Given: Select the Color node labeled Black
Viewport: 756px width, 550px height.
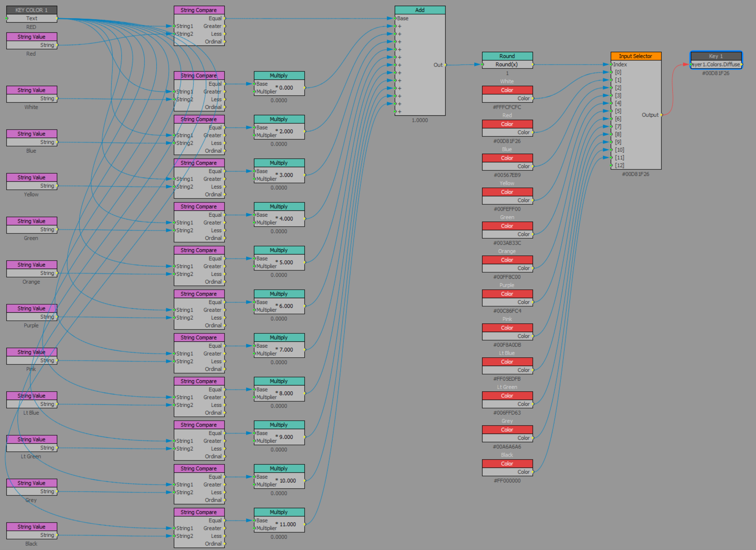Looking at the screenshot, I should (507, 464).
